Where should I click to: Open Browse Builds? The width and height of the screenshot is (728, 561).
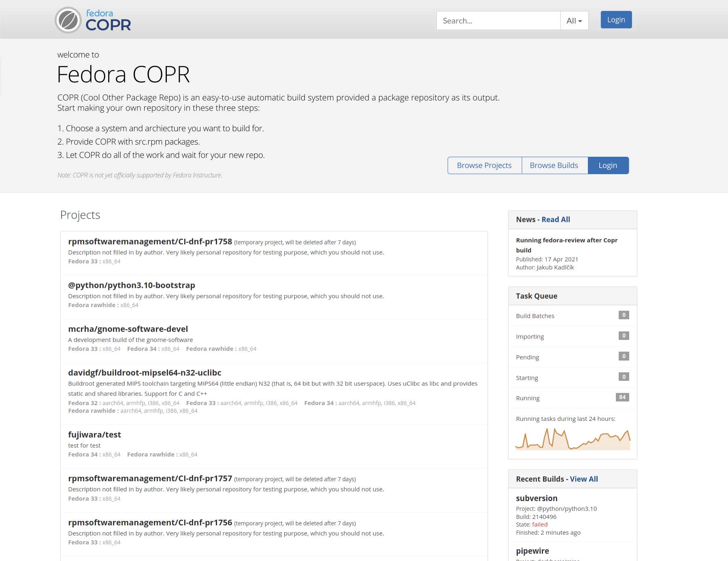[x=554, y=165]
